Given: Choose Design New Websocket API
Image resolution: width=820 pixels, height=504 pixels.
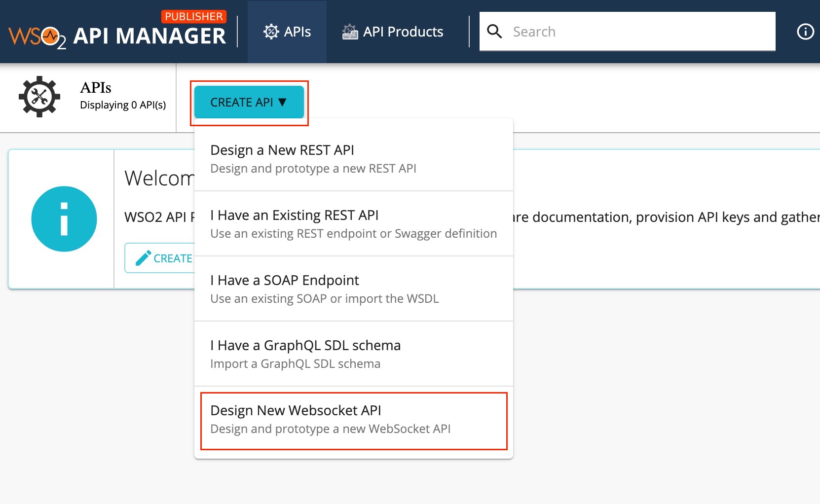Looking at the screenshot, I should coord(296,410).
